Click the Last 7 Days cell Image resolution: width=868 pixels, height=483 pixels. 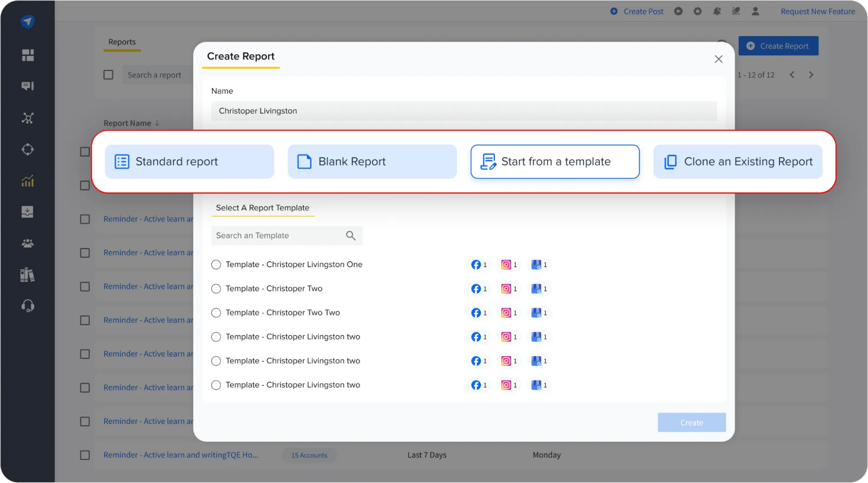click(427, 455)
